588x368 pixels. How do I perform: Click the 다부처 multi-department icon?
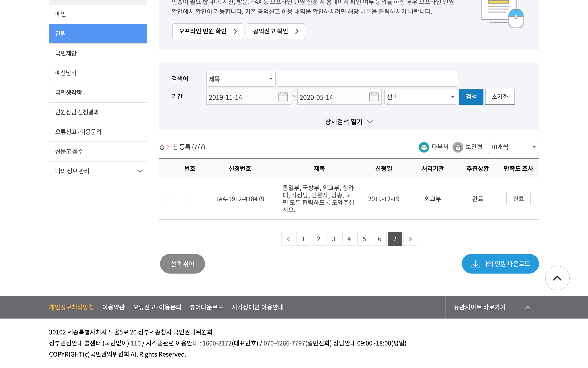424,147
